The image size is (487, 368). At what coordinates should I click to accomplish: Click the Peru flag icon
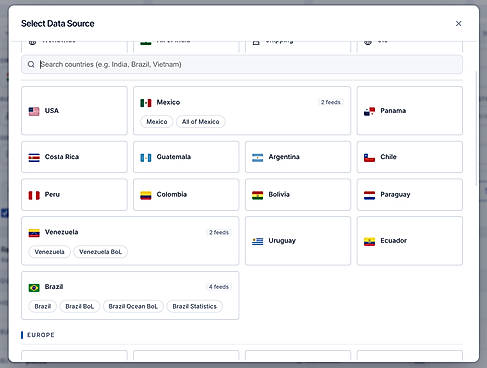pyautogui.click(x=34, y=195)
